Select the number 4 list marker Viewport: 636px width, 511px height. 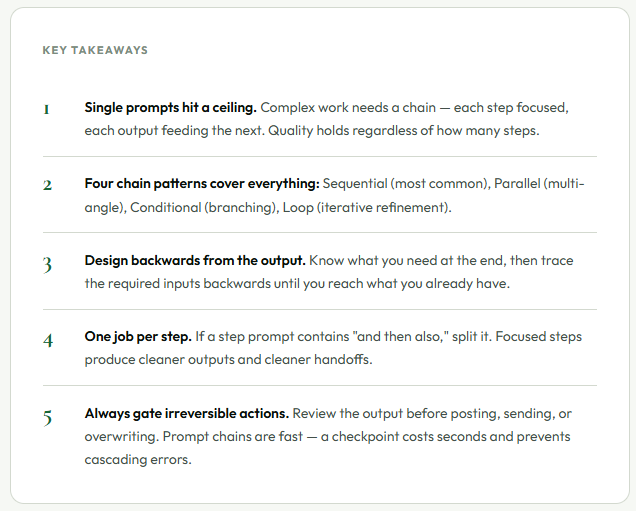coord(48,340)
